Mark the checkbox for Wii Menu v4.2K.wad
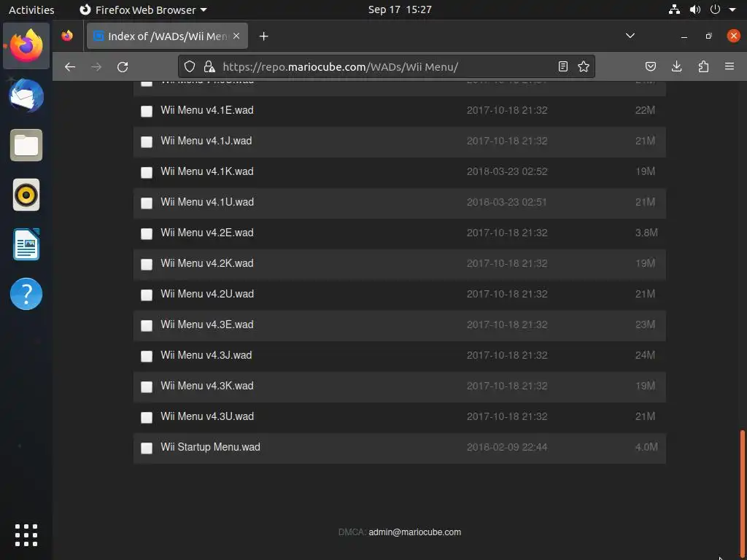Screen dimensions: 747x560 pyautogui.click(x=147, y=264)
